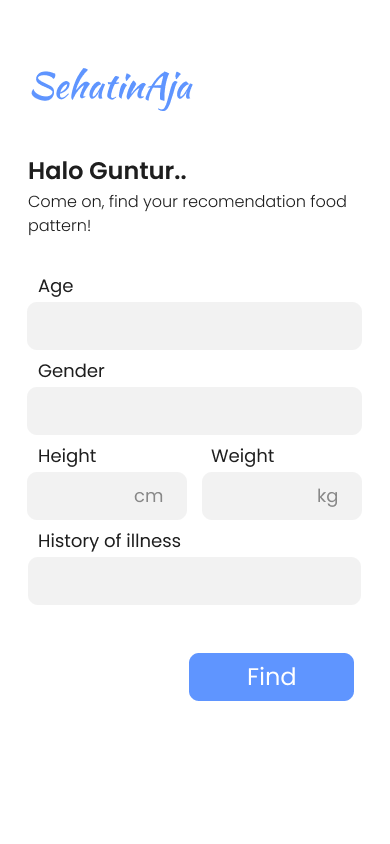Click the Find button
The width and height of the screenshot is (390, 844).
tap(272, 677)
